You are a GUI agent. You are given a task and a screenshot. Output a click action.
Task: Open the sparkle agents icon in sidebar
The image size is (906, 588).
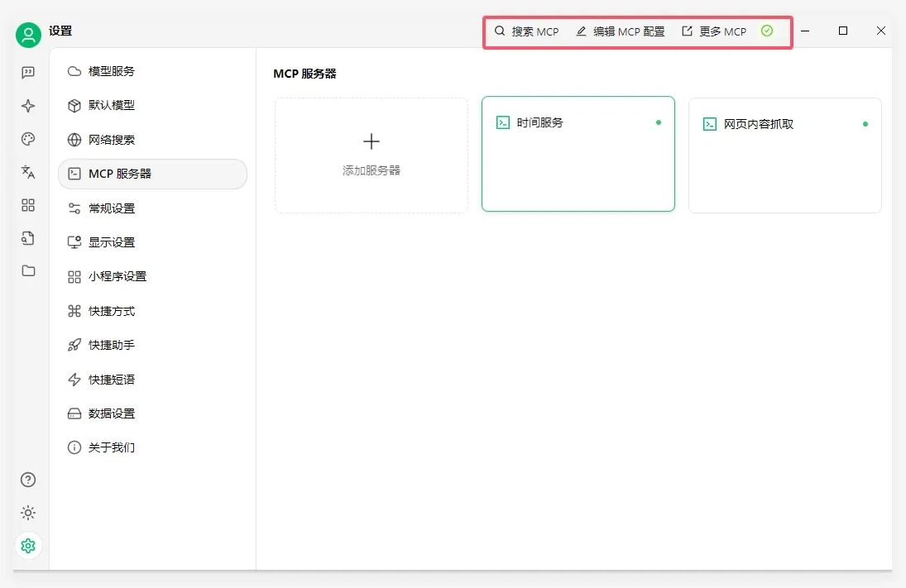(x=28, y=106)
